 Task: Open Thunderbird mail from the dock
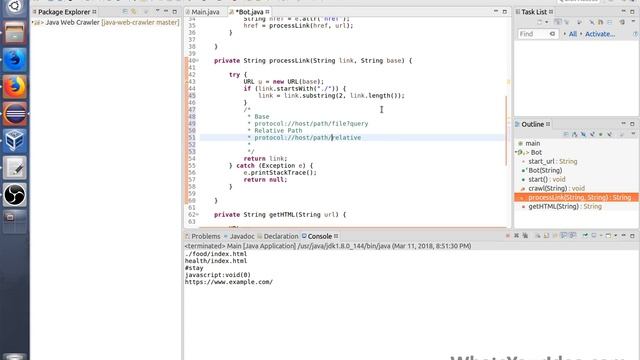pyautogui.click(x=15, y=60)
